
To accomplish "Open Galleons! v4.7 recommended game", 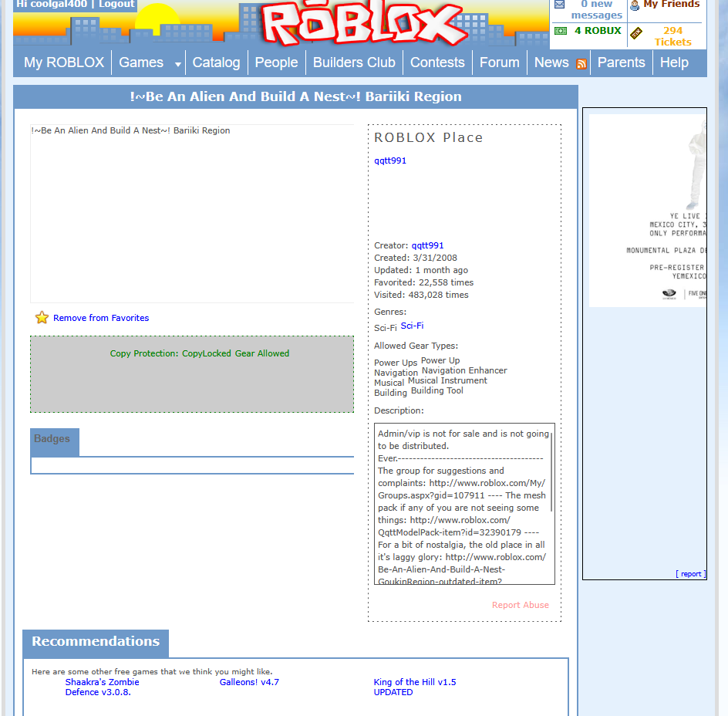I will click(249, 682).
